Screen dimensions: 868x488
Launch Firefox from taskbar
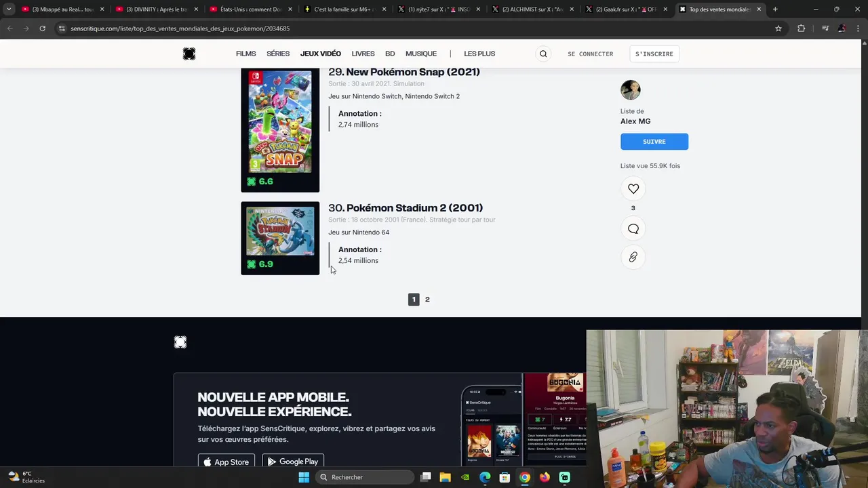click(545, 477)
